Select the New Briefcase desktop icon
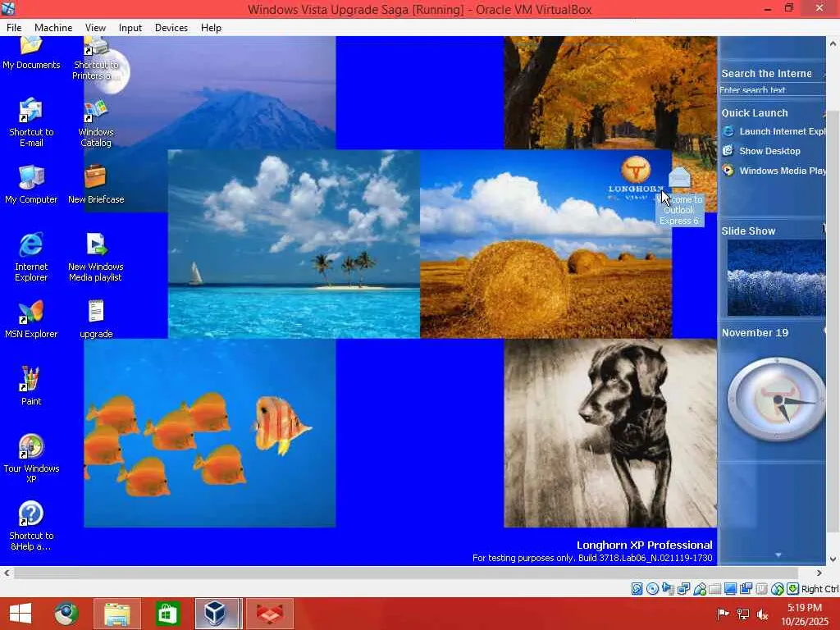This screenshot has width=840, height=630. (x=96, y=184)
